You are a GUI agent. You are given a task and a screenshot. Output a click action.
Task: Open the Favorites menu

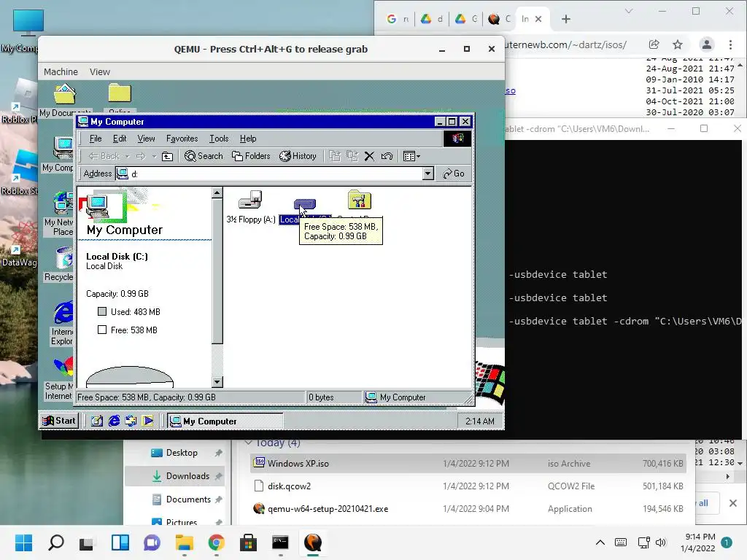[x=182, y=139]
